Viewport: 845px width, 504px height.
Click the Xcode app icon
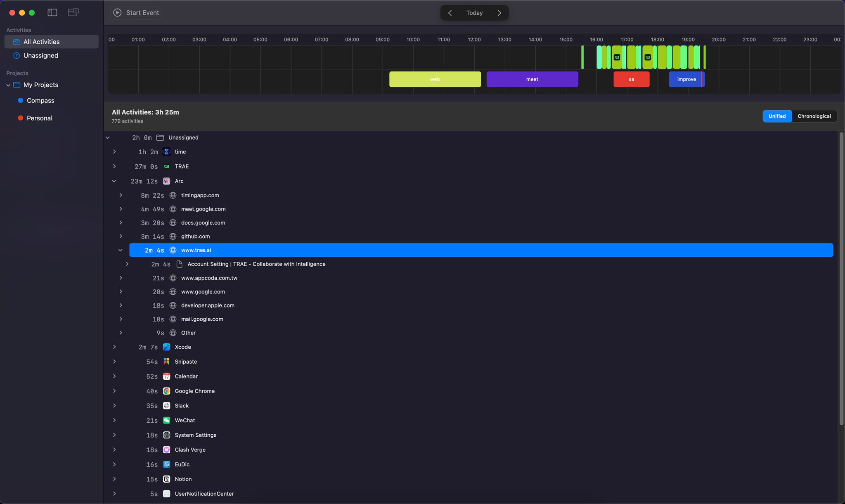(166, 347)
